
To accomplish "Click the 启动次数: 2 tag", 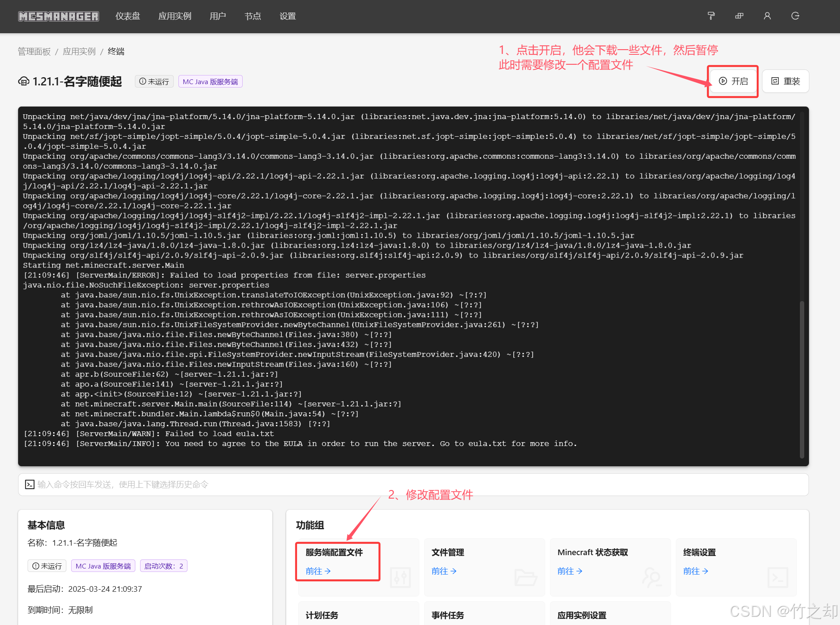I will click(x=164, y=566).
